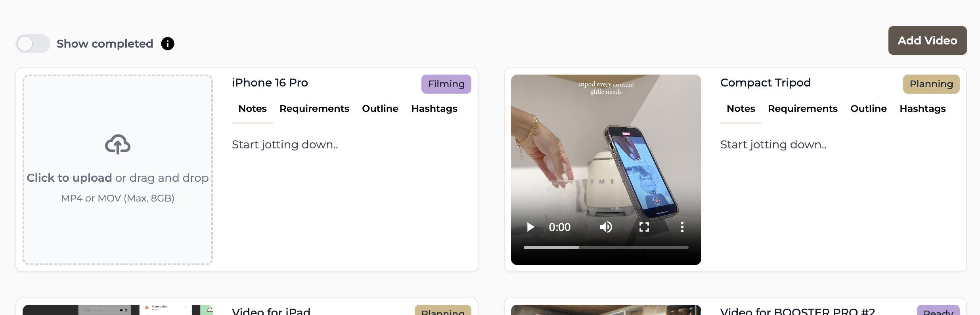The height and width of the screenshot is (315, 980).
Task: Click the iPhone 16 Pro title text
Action: tap(270, 83)
